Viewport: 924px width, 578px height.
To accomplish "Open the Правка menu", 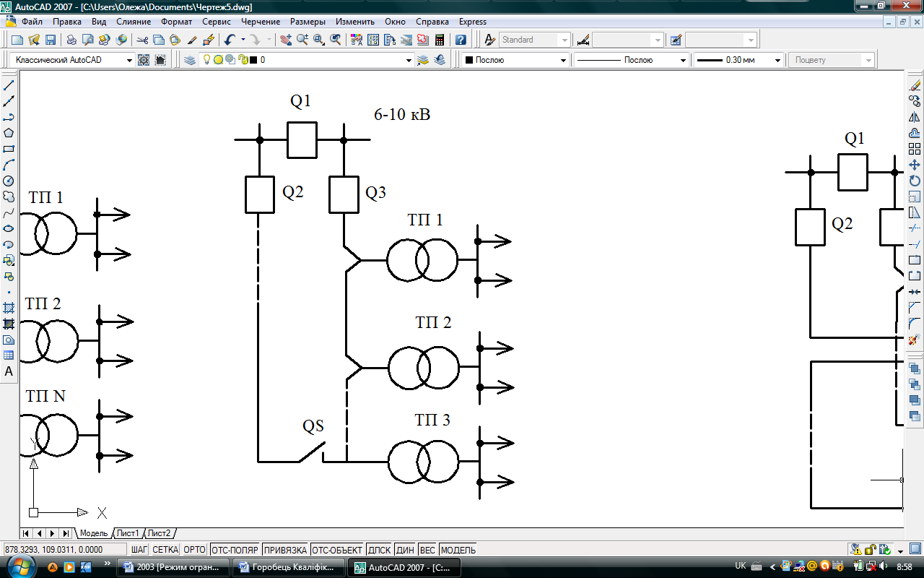I will 67,22.
